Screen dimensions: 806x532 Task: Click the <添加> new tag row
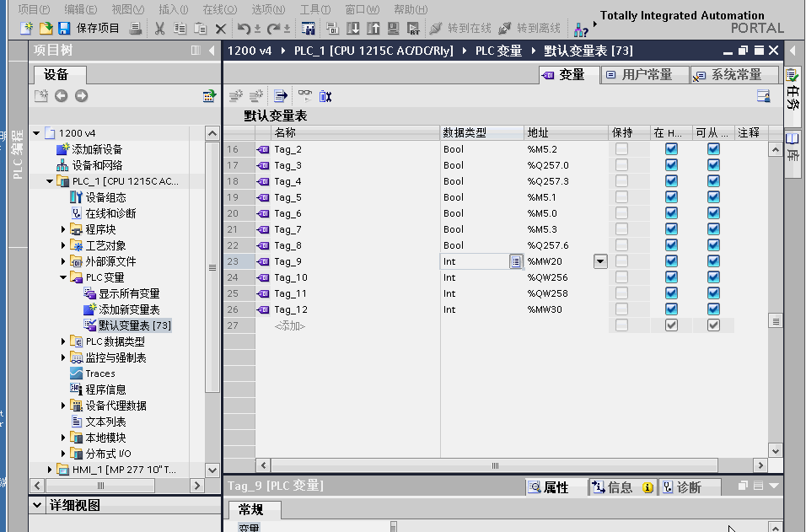coord(290,325)
